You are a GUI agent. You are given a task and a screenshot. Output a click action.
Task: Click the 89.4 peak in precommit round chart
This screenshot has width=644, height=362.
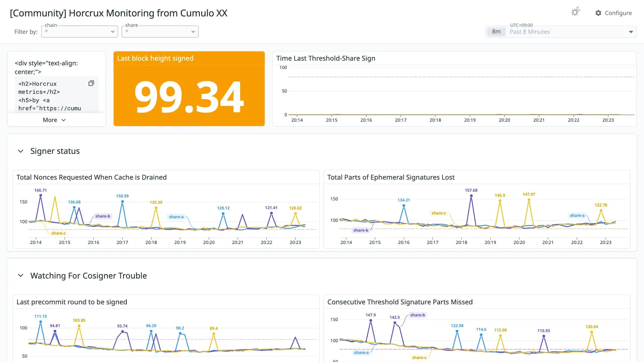pyautogui.click(x=214, y=334)
